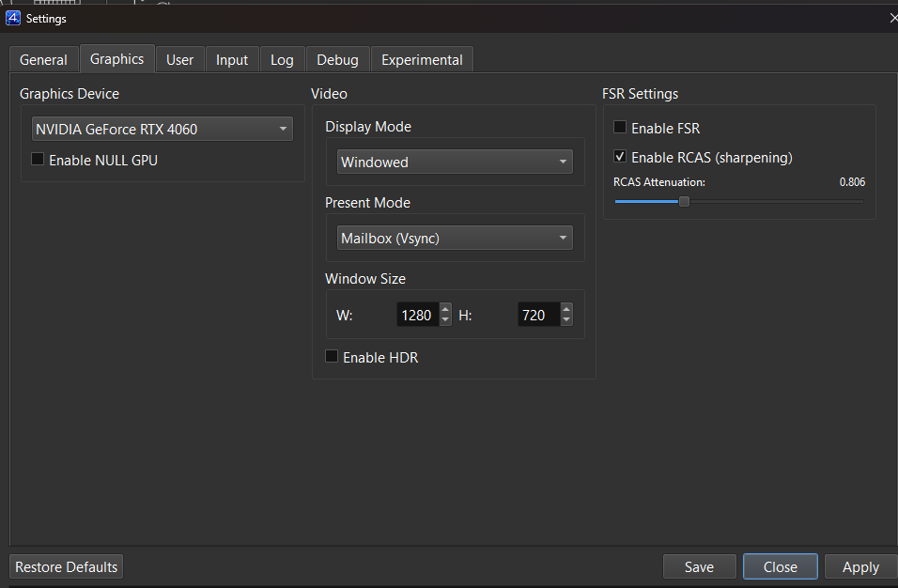Image resolution: width=898 pixels, height=588 pixels.
Task: Open the Experimental tab
Action: (x=422, y=59)
